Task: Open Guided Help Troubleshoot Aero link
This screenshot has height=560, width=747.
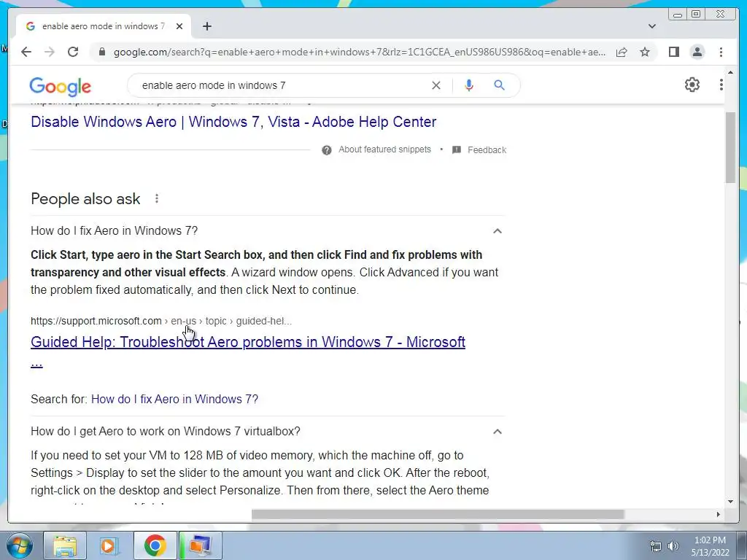Action: [248, 342]
